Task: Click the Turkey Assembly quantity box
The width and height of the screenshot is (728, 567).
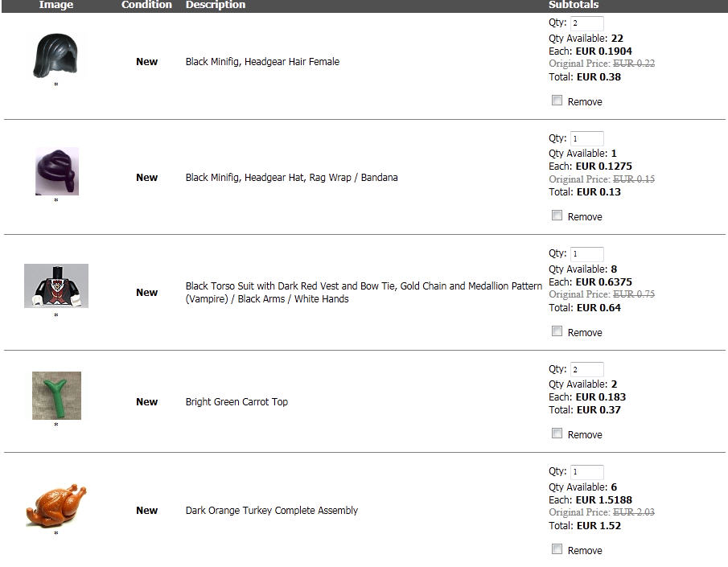Action: (x=586, y=472)
